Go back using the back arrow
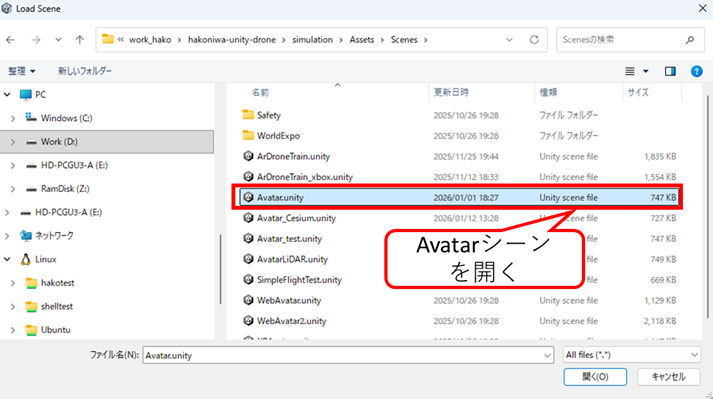713x399 pixels. pyautogui.click(x=10, y=40)
